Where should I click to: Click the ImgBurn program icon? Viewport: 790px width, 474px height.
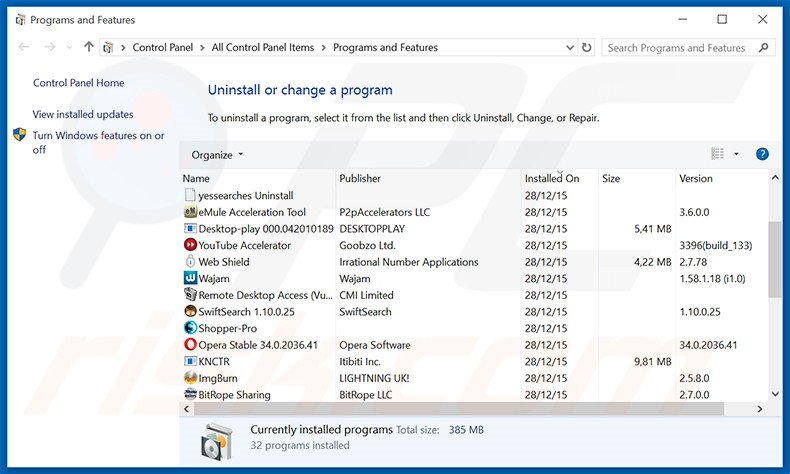[190, 378]
